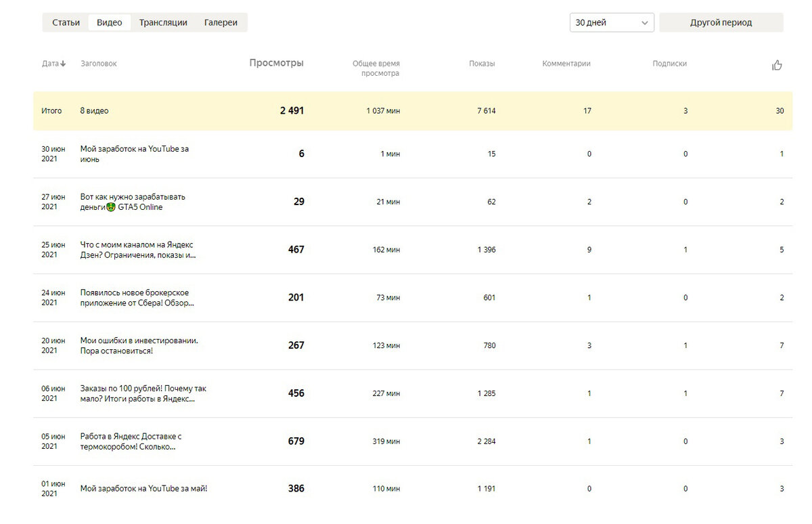Switch to the Галереи tab

221,22
